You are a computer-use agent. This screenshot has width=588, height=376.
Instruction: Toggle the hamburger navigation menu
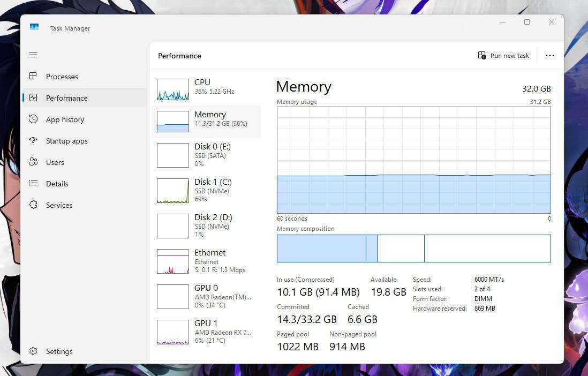pos(33,55)
